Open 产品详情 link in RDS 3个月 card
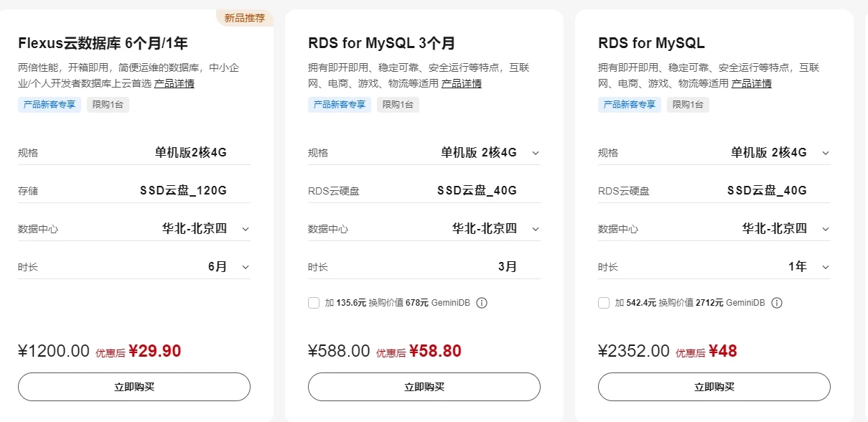Viewport: 868px width, 422px height. 462,83
